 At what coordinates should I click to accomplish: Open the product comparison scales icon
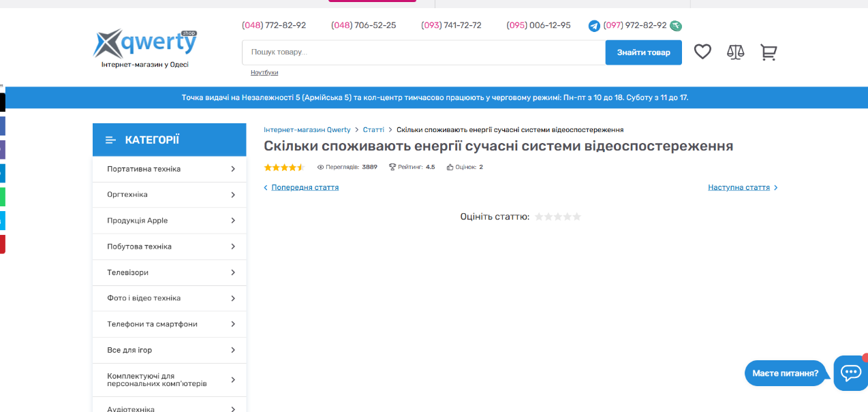tap(736, 52)
